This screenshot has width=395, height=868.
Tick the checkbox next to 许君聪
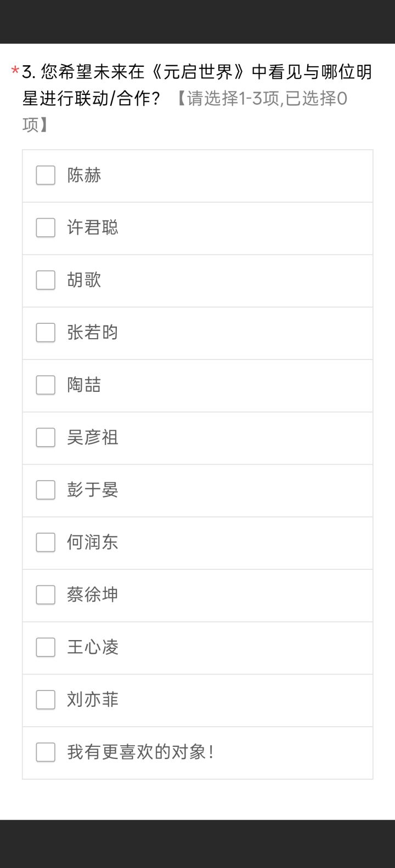pos(46,228)
